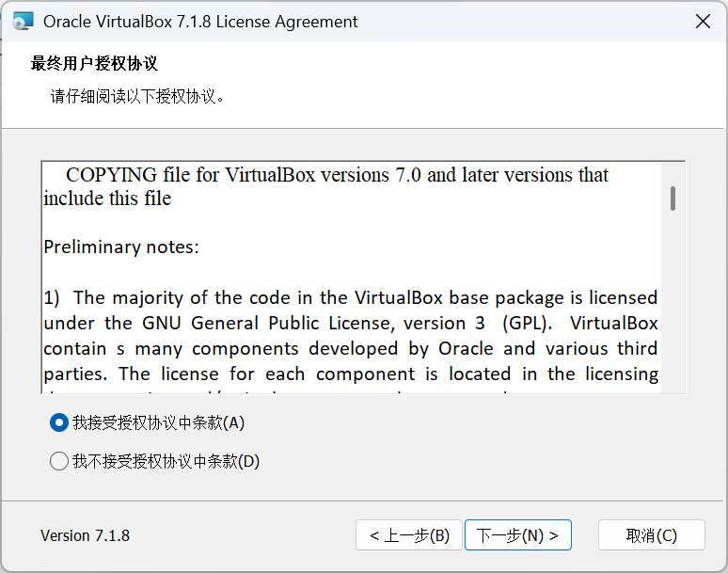Continue using the 下一步(N) button
This screenshot has height=573, width=728.
pos(517,535)
